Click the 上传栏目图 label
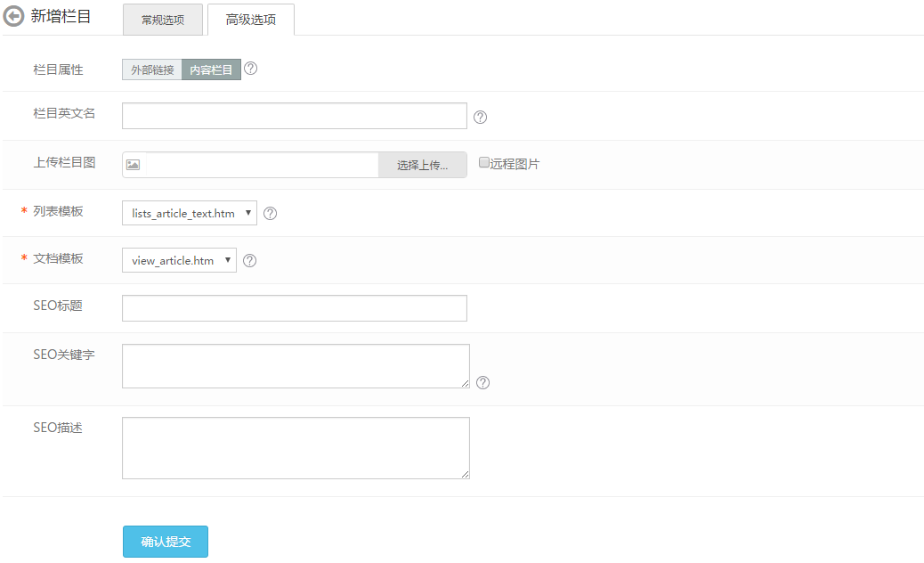This screenshot has width=924, height=563. tap(64, 162)
